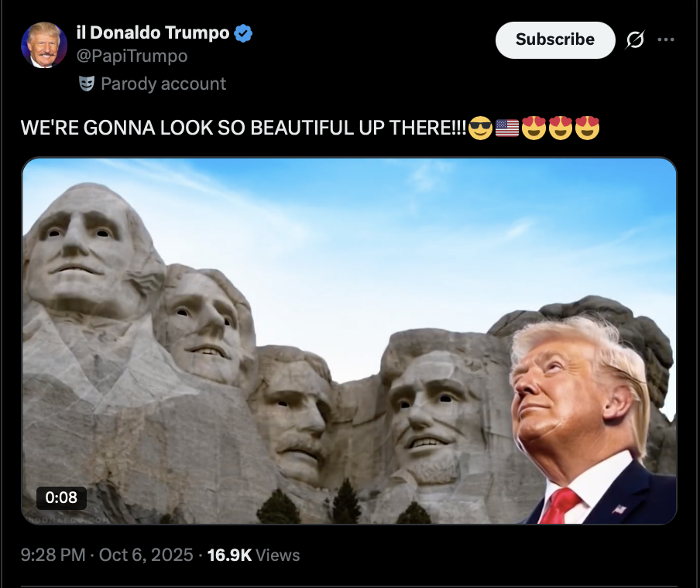700x588 pixels.
Task: Click the 'Oct 6, 2025' post date
Action: pos(146,555)
